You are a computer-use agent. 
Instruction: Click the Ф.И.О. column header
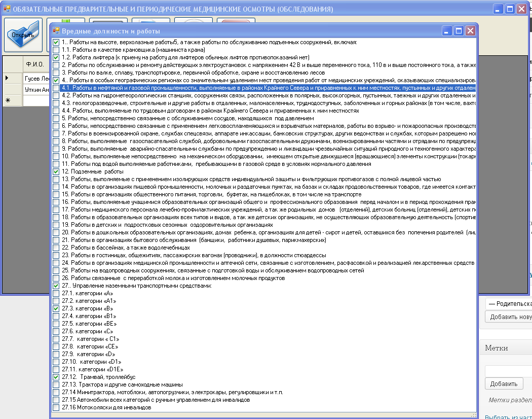tap(36, 64)
